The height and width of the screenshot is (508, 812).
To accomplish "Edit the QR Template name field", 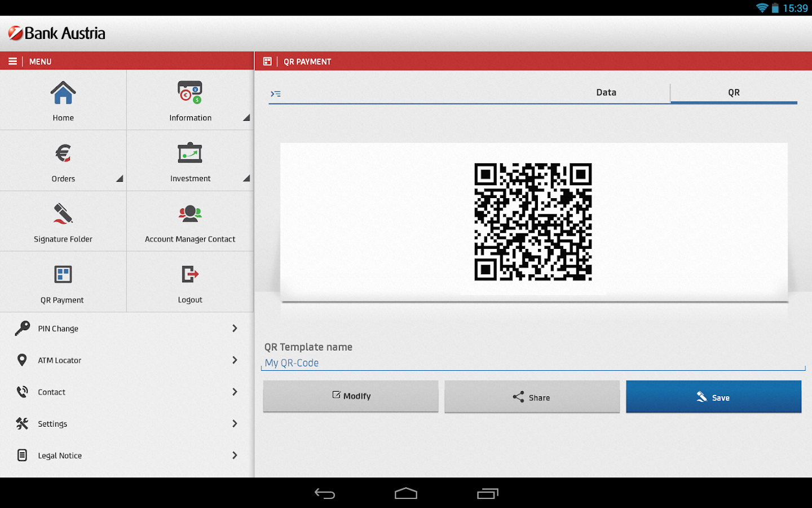I will tap(533, 363).
